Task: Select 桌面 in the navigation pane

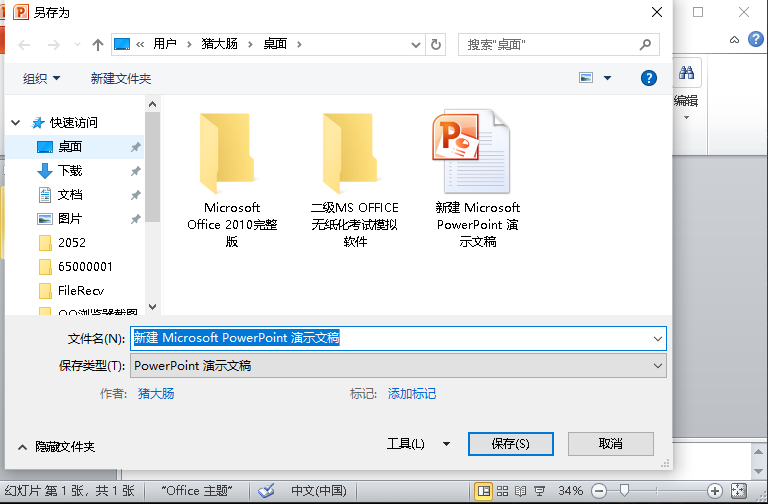Action: pyautogui.click(x=70, y=146)
